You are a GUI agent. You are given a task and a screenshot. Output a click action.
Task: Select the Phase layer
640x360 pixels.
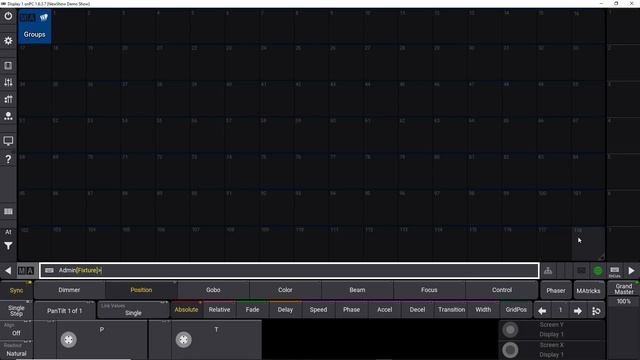[x=351, y=310]
